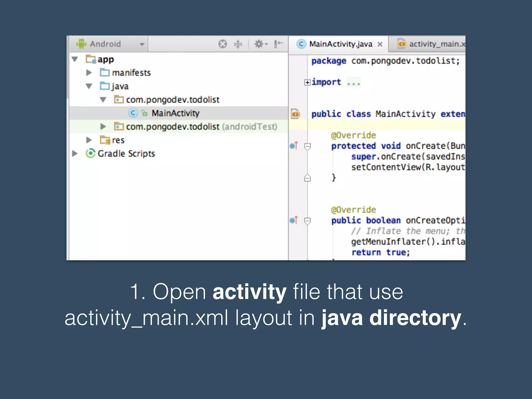Image resolution: width=532 pixels, height=399 pixels.
Task: Click the MainActivity class C icon
Action: (133, 113)
